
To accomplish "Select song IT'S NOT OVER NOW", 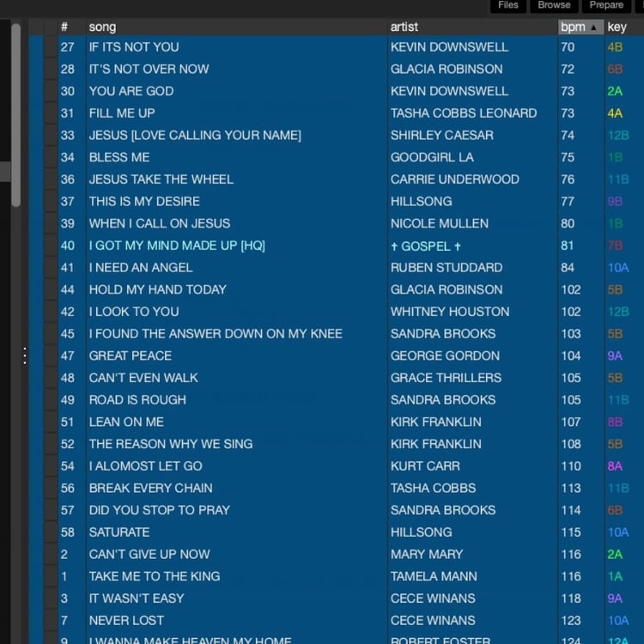I will tap(149, 69).
